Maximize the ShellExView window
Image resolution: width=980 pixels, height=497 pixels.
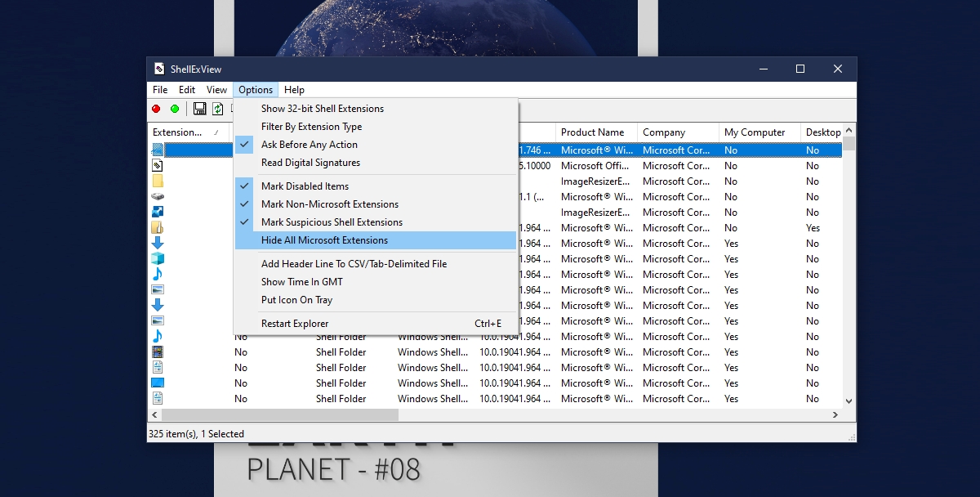(x=800, y=69)
